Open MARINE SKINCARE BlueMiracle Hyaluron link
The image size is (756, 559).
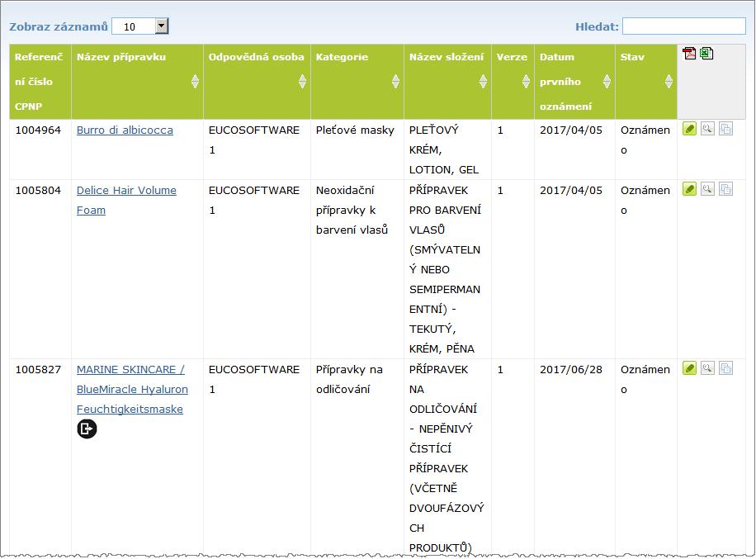(132, 389)
